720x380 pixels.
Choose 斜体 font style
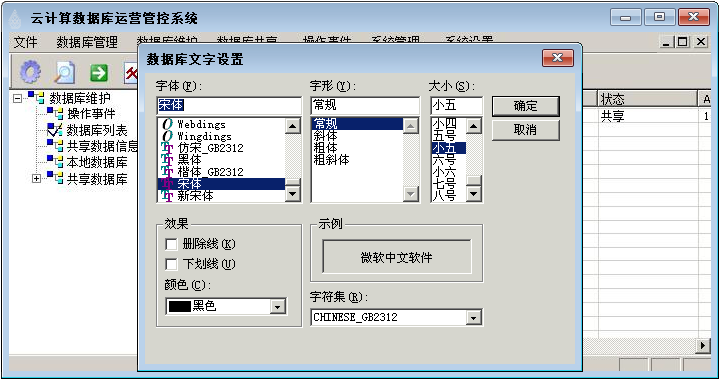click(x=357, y=136)
